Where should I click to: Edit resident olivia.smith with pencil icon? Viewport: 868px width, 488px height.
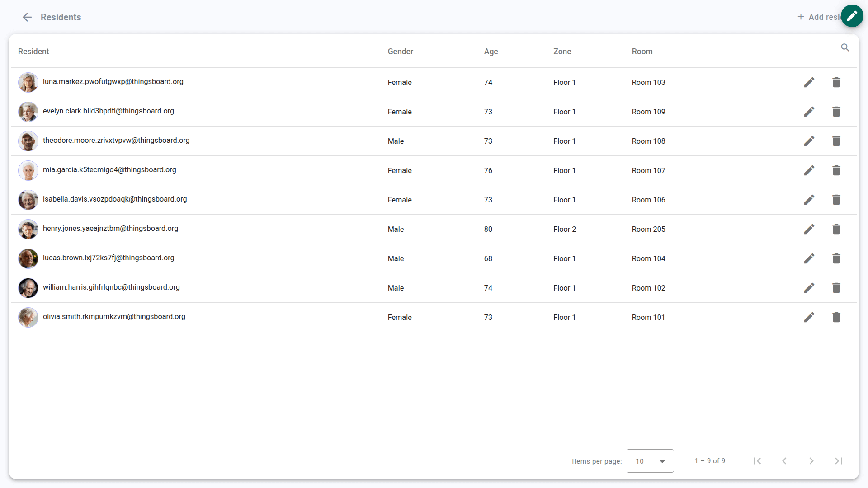[x=809, y=317]
